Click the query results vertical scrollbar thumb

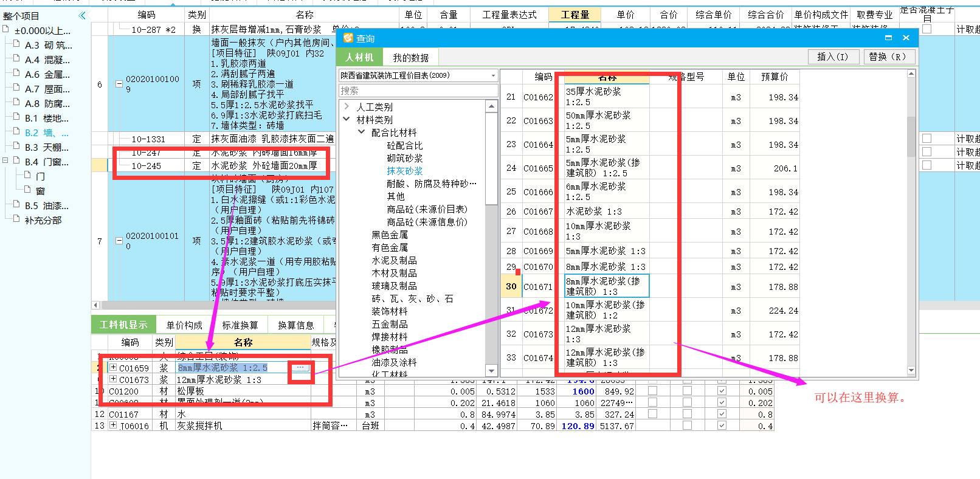(x=911, y=137)
